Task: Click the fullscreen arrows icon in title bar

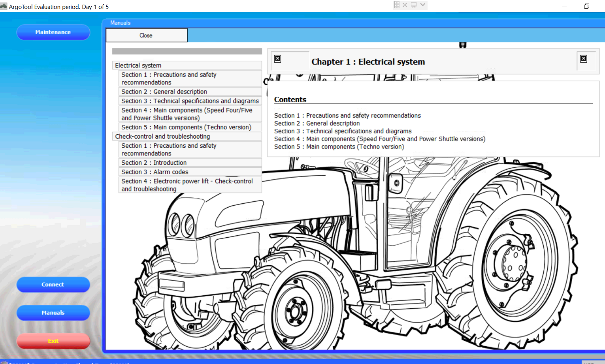Action: point(405,5)
